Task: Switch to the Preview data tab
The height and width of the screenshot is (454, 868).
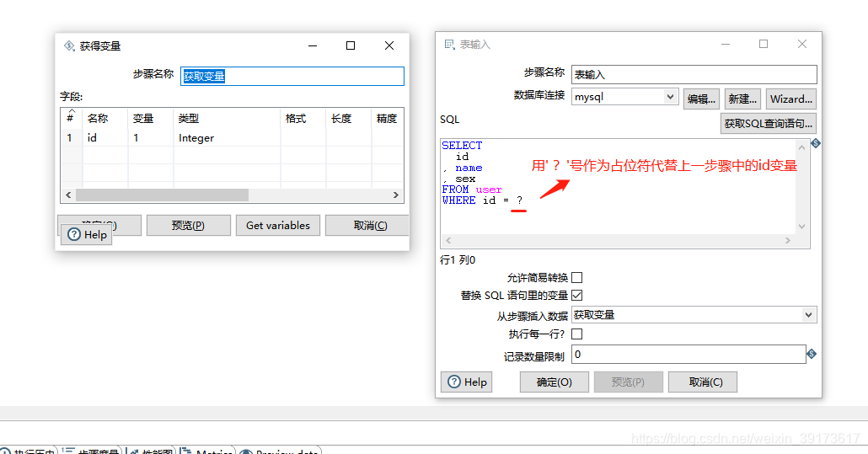Action: [x=280, y=451]
